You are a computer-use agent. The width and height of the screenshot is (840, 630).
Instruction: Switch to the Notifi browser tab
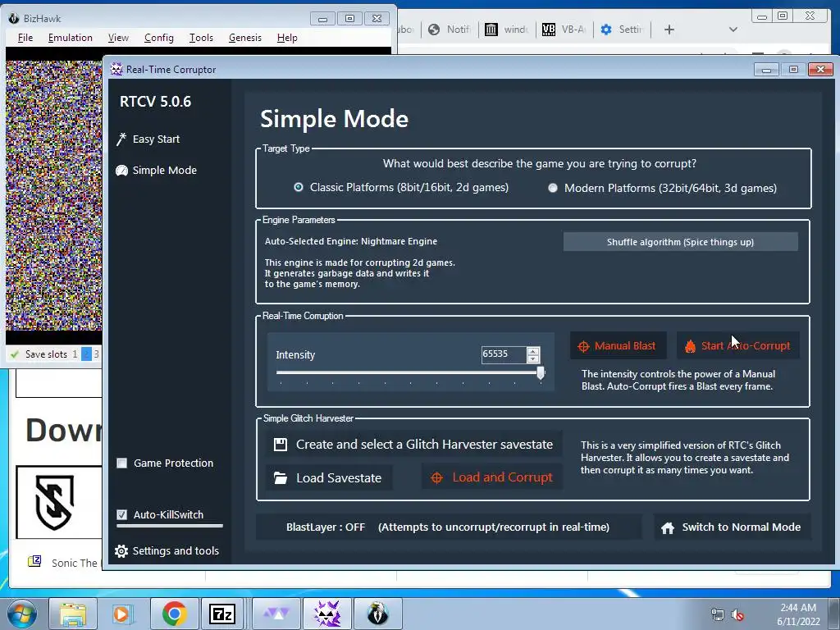point(450,30)
